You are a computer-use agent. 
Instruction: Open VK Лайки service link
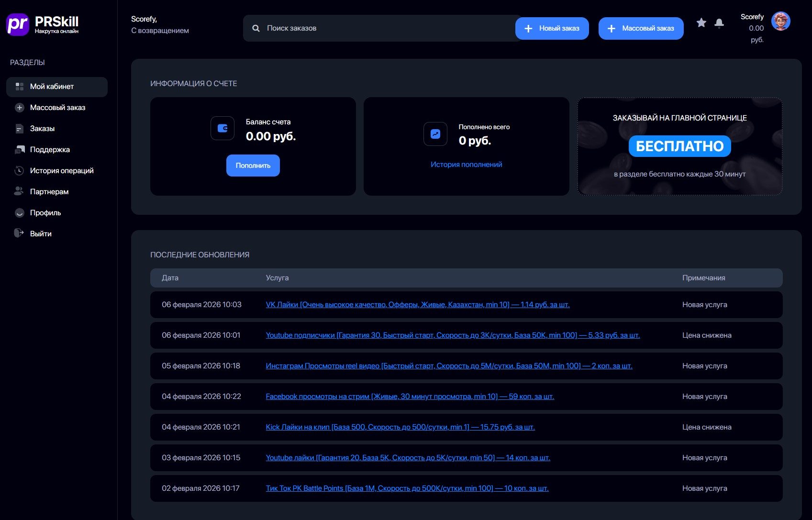click(x=417, y=305)
